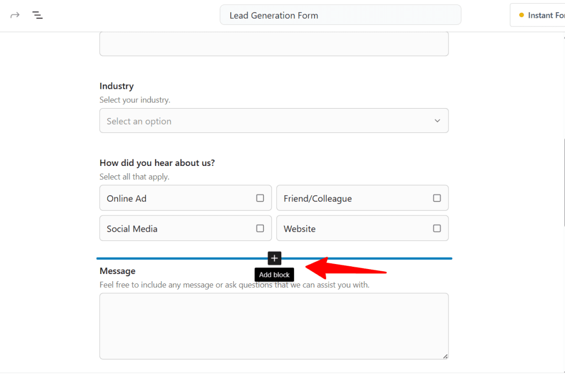Click the Message field help description text
Viewport: 565px width, 392px height.
tap(234, 285)
